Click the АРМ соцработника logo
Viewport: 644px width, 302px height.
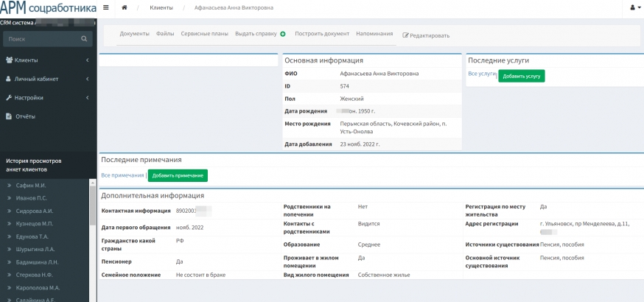tap(48, 8)
